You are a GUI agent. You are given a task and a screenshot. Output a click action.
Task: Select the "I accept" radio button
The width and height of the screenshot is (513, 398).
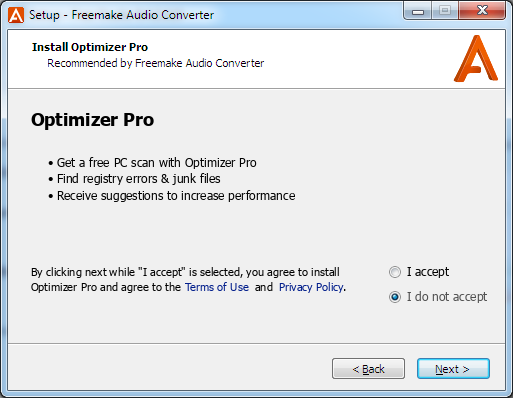pyautogui.click(x=395, y=272)
